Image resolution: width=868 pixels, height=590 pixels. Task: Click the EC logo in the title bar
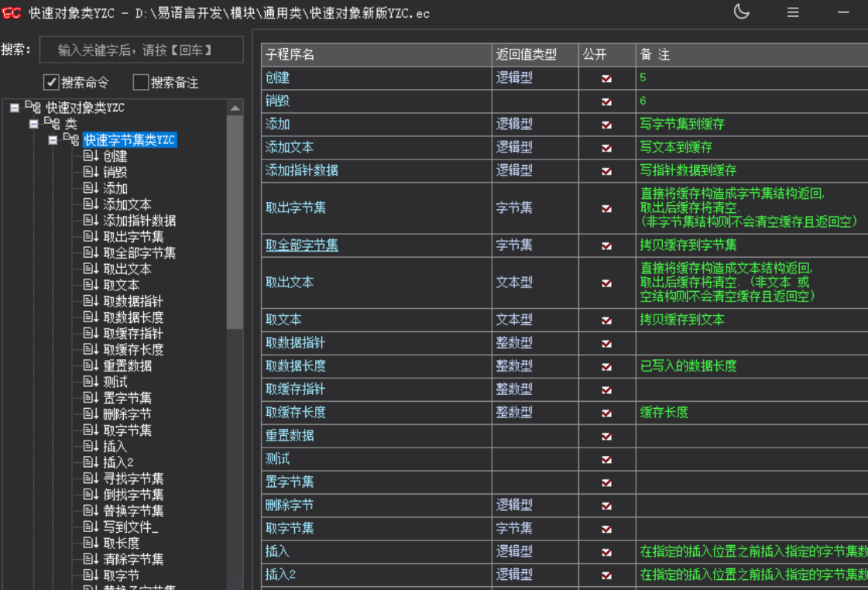(x=12, y=12)
